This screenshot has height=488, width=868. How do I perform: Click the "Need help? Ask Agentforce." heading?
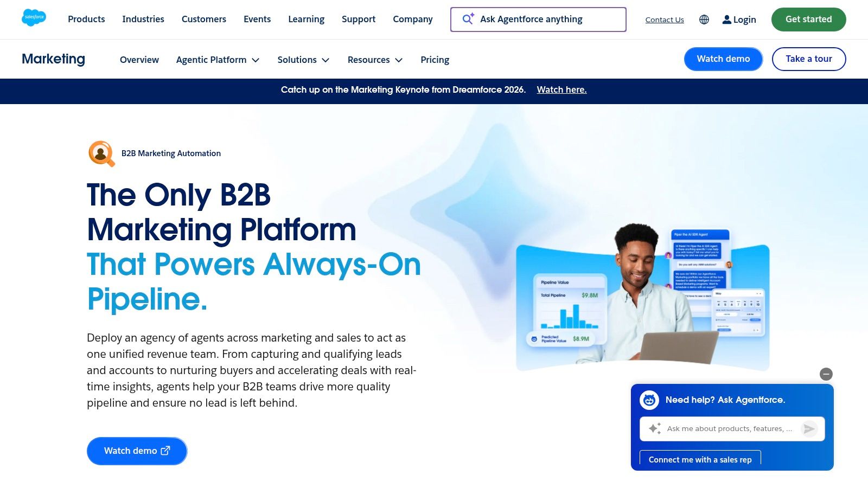(x=725, y=400)
